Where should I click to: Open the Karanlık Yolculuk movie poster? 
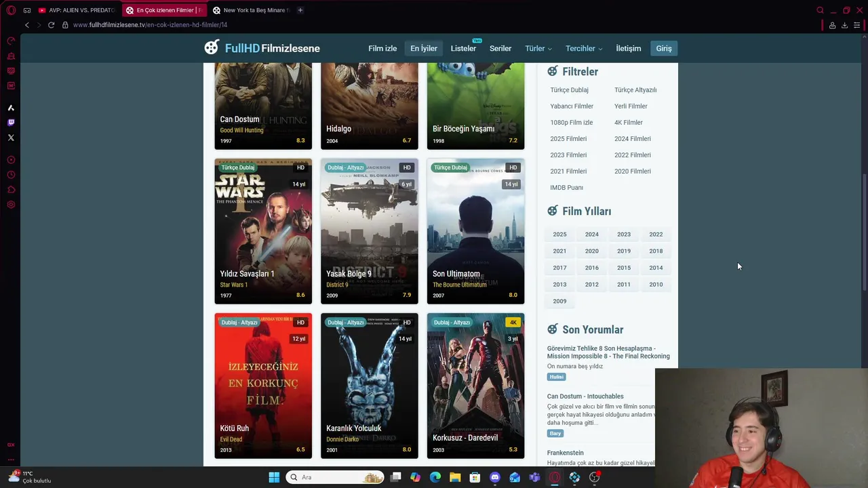370,386
